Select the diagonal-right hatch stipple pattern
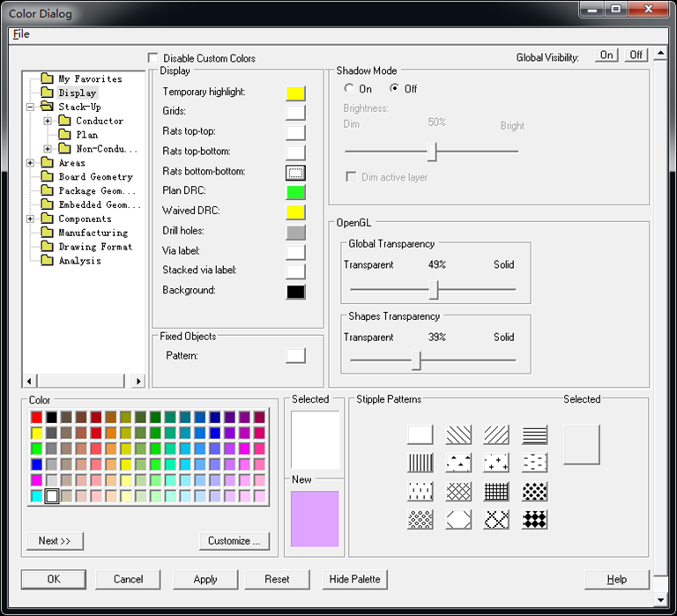Image resolution: width=677 pixels, height=616 pixels. [x=496, y=434]
